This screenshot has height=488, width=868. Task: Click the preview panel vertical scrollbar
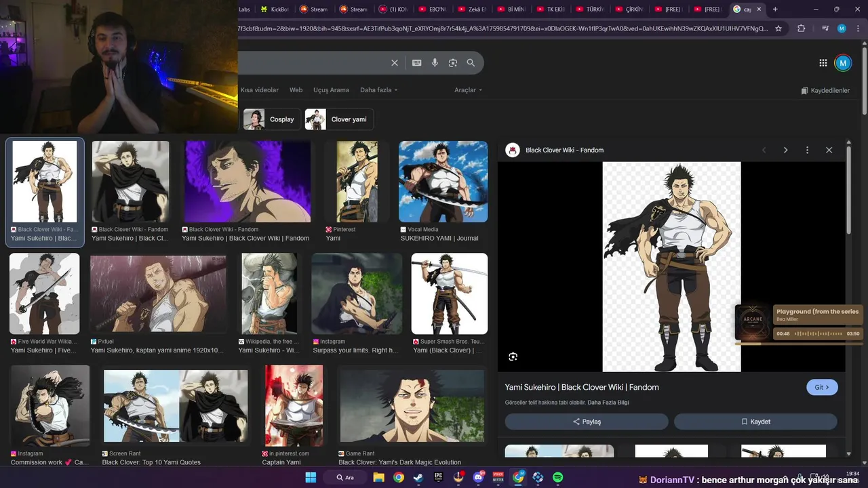(x=848, y=190)
